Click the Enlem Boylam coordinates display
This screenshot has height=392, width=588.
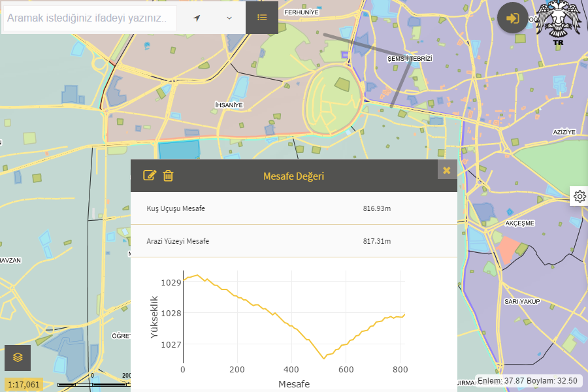pyautogui.click(x=527, y=380)
